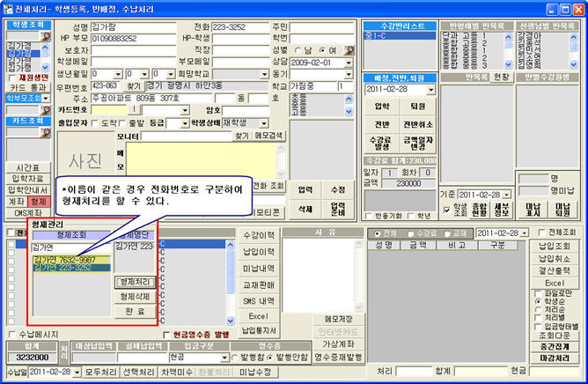Open the 학부모조회 combo box
This screenshot has height=384, width=588.
46,98
